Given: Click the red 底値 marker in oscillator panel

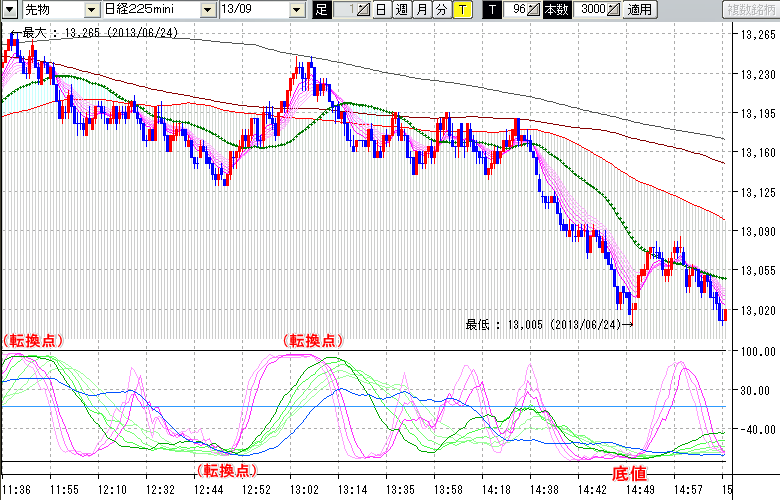Looking at the screenshot, I should point(628,470).
